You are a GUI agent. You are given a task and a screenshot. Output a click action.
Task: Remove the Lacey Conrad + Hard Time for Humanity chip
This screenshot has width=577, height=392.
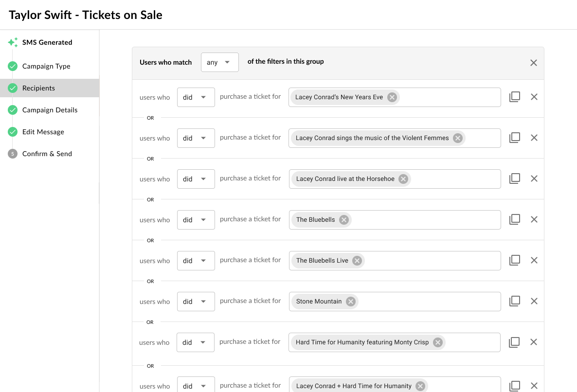click(x=420, y=386)
